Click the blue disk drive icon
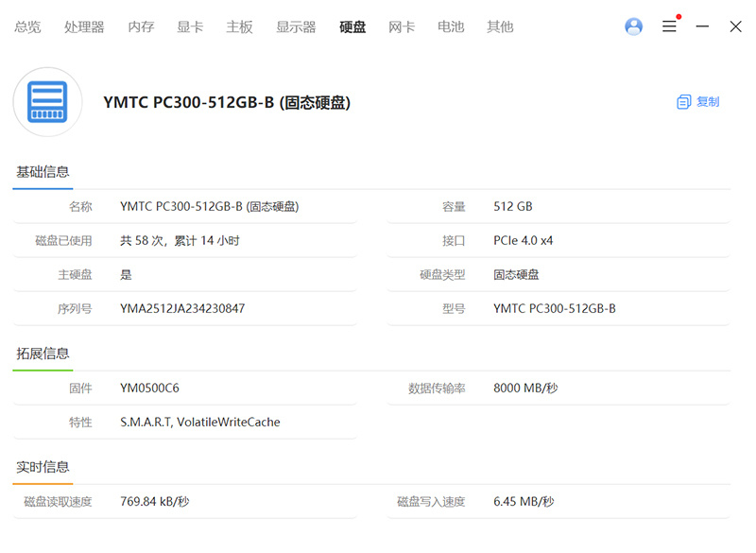756x553 pixels. [x=47, y=102]
